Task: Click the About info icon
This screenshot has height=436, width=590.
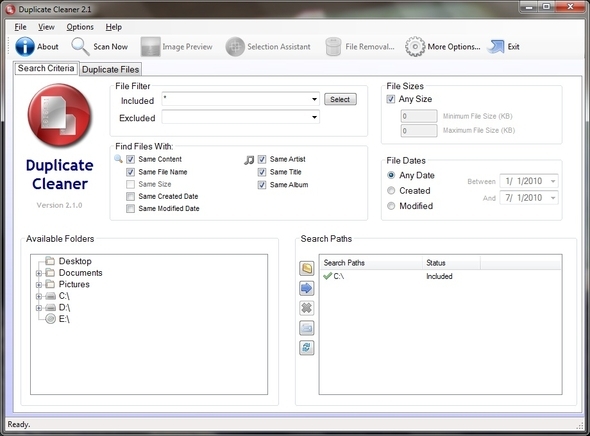Action: 24,47
